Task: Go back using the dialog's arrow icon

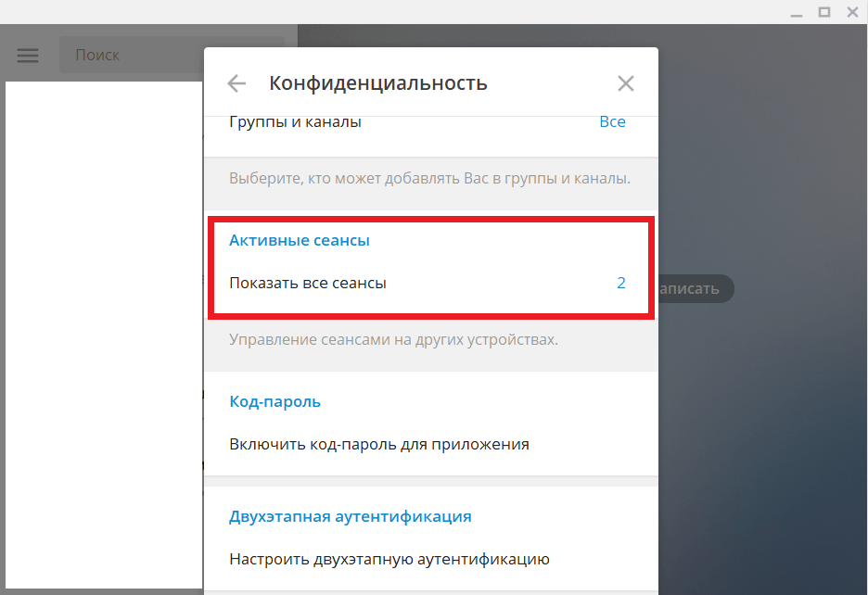Action: (x=236, y=83)
